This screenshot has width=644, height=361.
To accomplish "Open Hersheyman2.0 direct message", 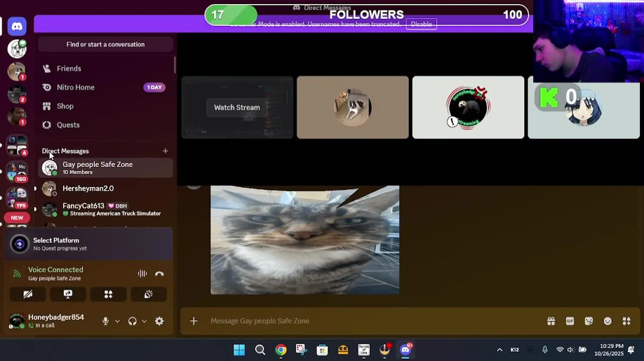I will pyautogui.click(x=105, y=189).
